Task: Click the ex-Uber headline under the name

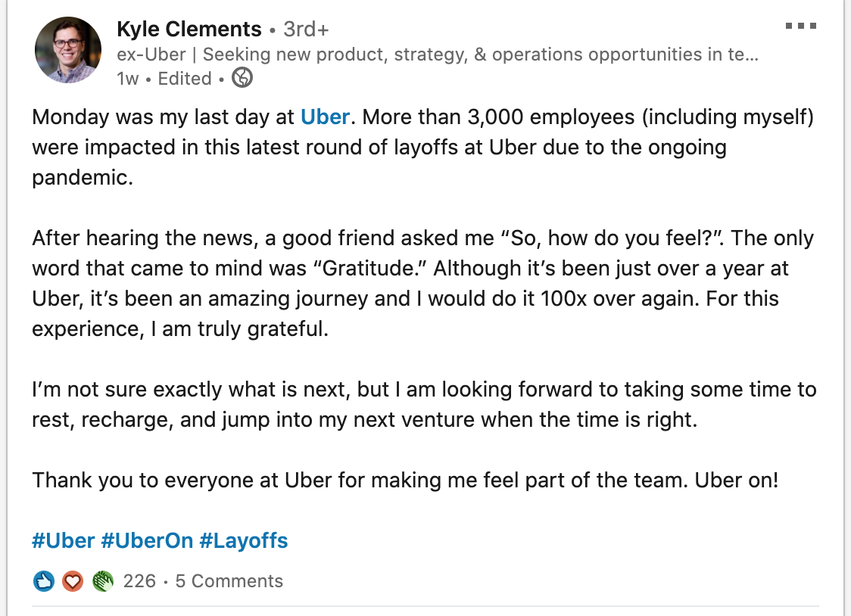Action: click(438, 54)
